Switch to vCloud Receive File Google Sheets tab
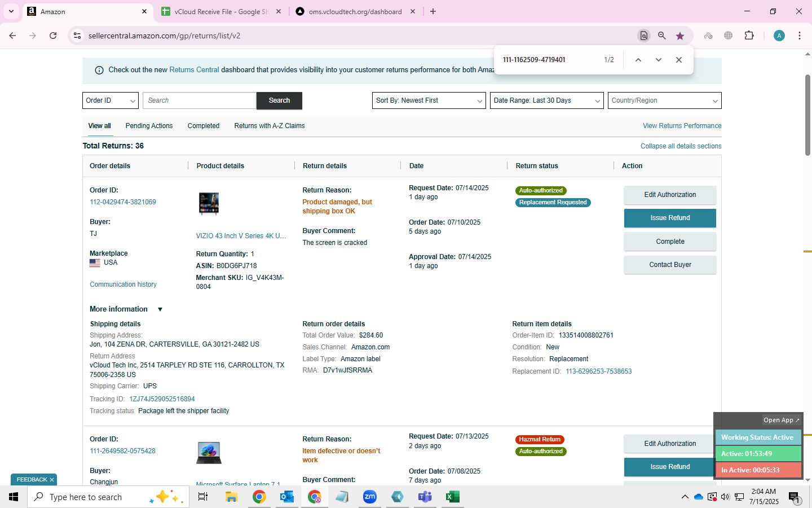Viewport: 812px width, 508px height. pos(221,11)
